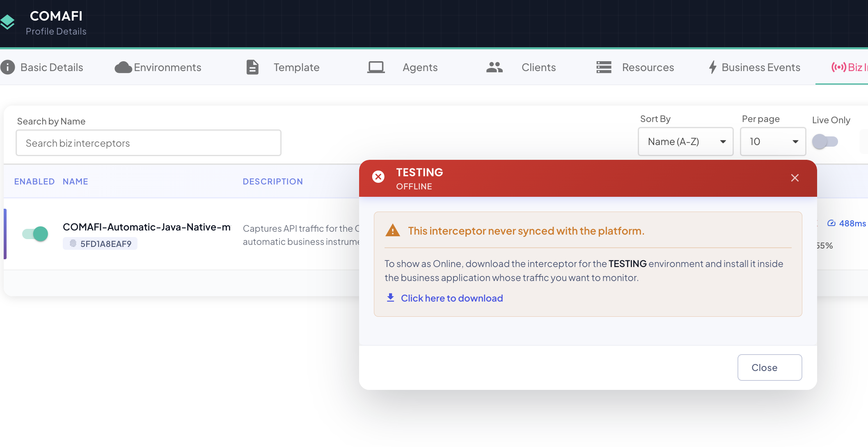Click the orange warning triangle icon
The height and width of the screenshot is (447, 868).
click(x=393, y=230)
